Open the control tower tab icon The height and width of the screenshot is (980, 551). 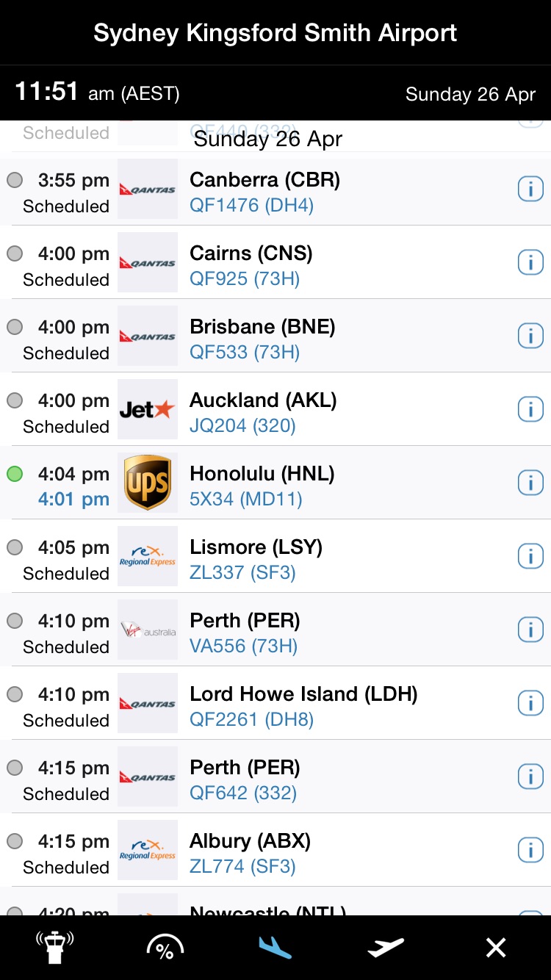[55, 948]
